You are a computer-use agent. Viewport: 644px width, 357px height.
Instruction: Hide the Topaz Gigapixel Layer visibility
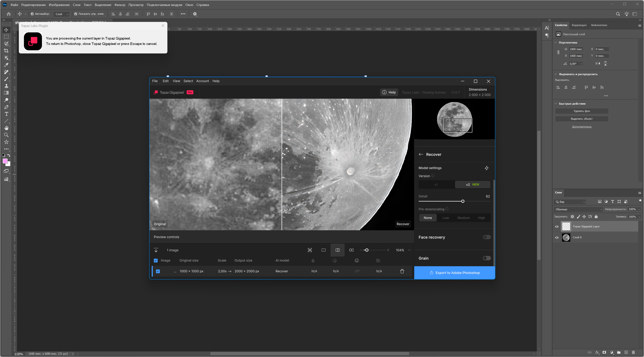pos(557,227)
